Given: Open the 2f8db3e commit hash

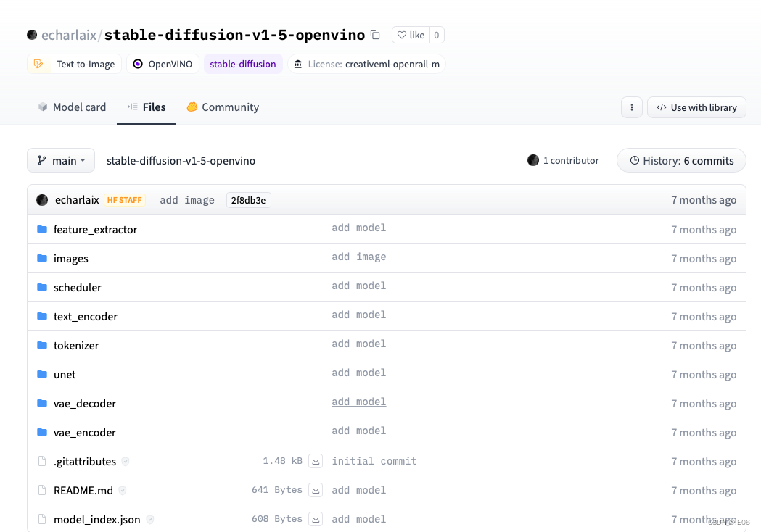Looking at the screenshot, I should coord(249,200).
